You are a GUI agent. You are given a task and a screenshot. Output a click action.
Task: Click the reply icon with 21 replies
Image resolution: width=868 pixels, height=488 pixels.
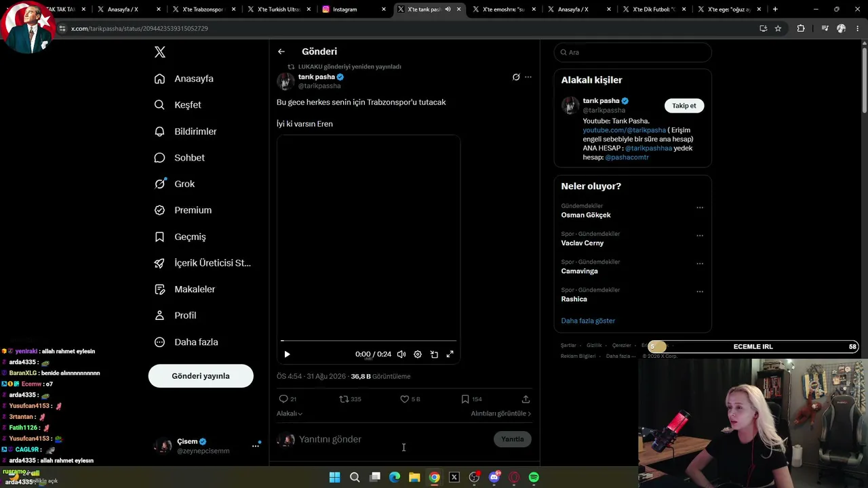click(x=283, y=399)
